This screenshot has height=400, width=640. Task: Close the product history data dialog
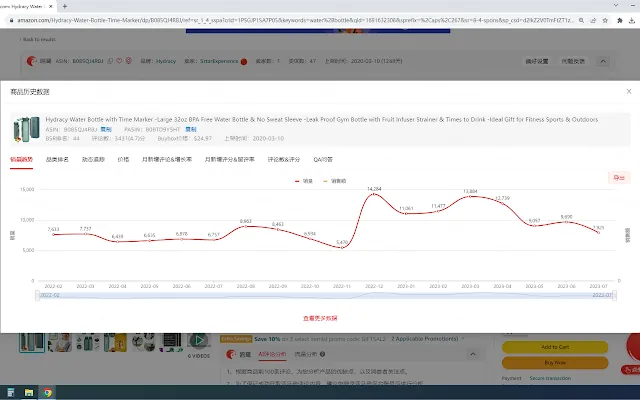629,91
